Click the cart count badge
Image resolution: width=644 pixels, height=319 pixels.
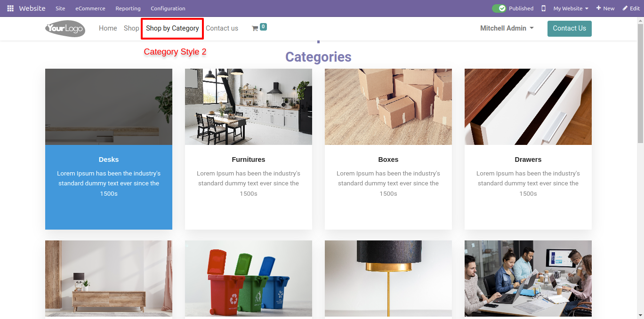coord(263,27)
